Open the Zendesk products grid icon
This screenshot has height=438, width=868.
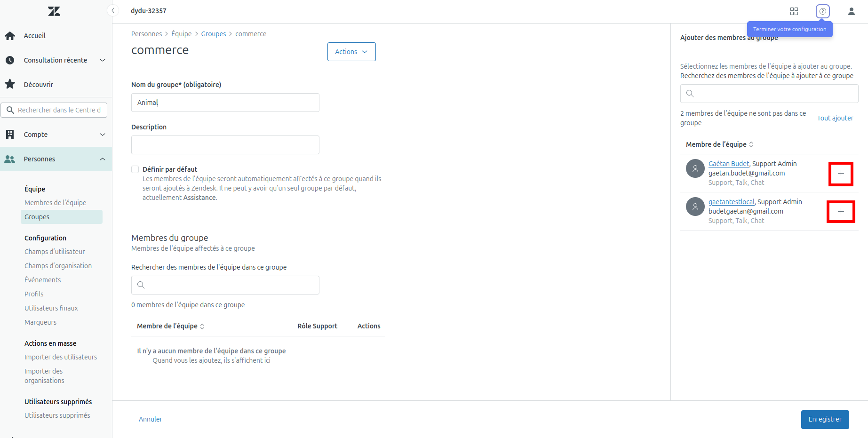point(794,11)
